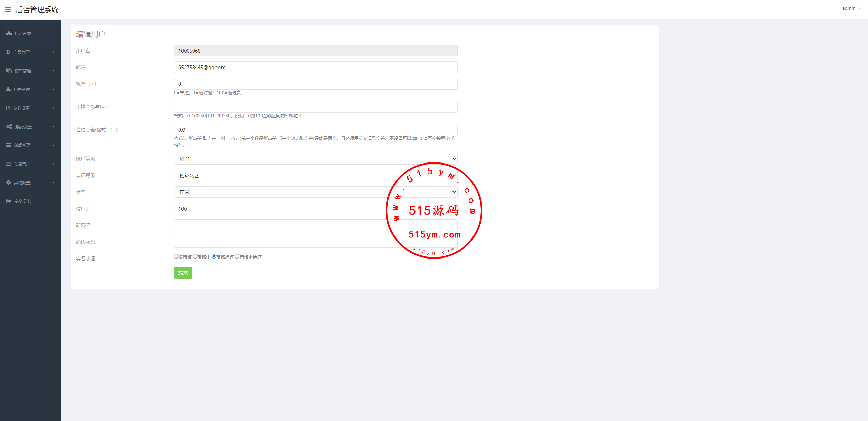Select the 审核中 radio option
The width and height of the screenshot is (868, 421).
195,256
